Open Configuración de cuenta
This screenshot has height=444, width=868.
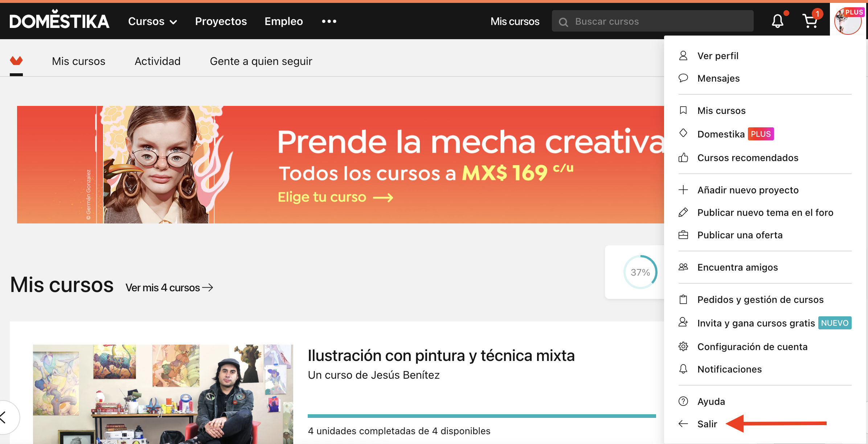pos(753,347)
